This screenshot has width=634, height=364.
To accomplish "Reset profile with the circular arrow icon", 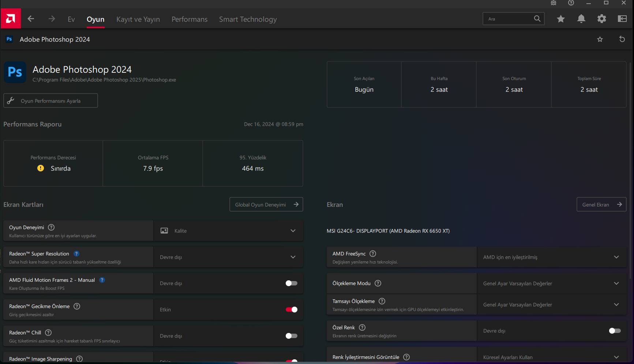I will pyautogui.click(x=622, y=39).
